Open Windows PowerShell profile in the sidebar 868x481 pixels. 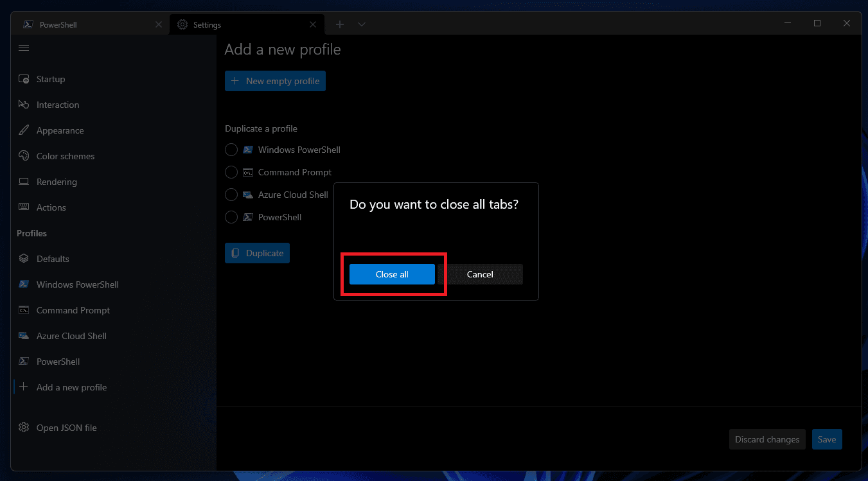coord(114,284)
